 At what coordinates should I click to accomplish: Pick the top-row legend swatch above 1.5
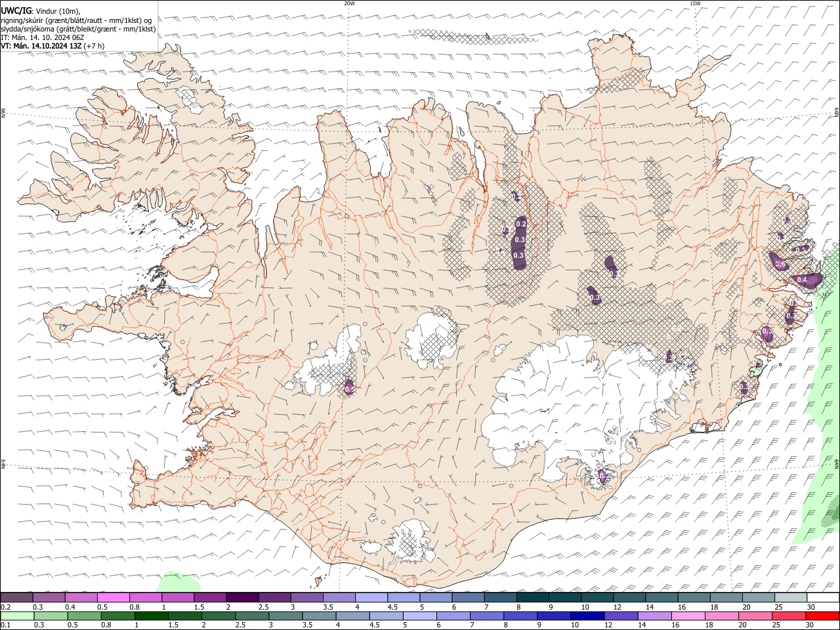[x=210, y=597]
